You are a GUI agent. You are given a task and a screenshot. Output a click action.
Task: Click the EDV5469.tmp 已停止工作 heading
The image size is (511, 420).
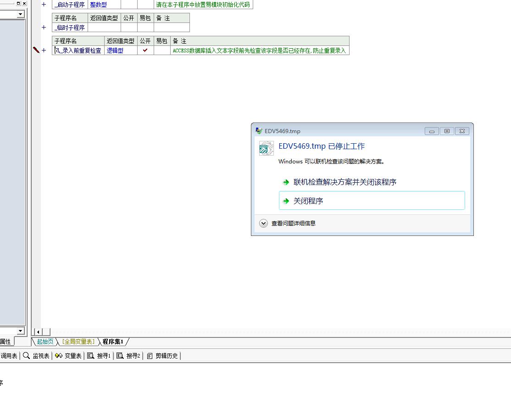tap(322, 146)
